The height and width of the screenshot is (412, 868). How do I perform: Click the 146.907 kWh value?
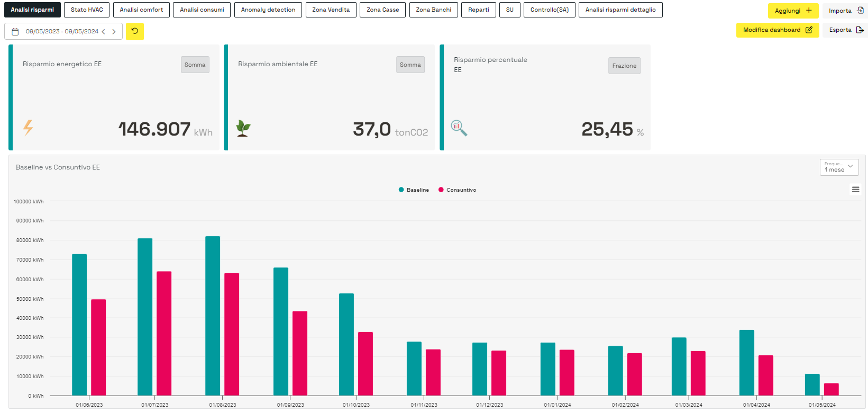coord(165,129)
